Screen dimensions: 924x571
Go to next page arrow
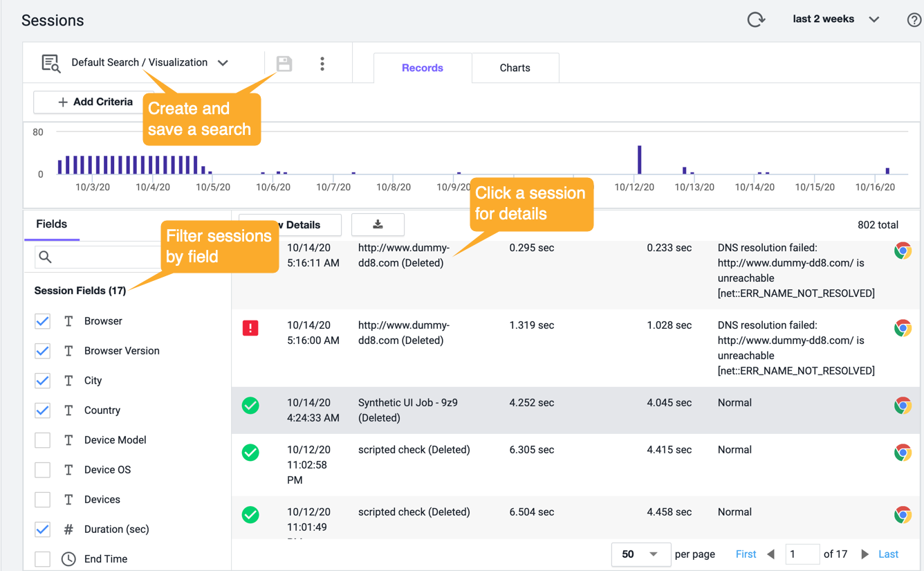tap(865, 554)
